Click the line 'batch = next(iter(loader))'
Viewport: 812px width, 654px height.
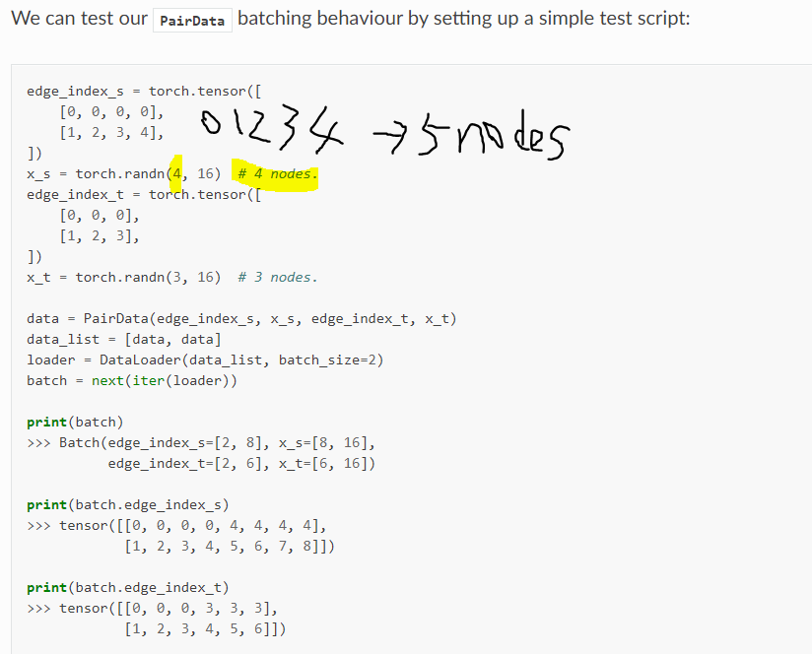[x=132, y=381]
